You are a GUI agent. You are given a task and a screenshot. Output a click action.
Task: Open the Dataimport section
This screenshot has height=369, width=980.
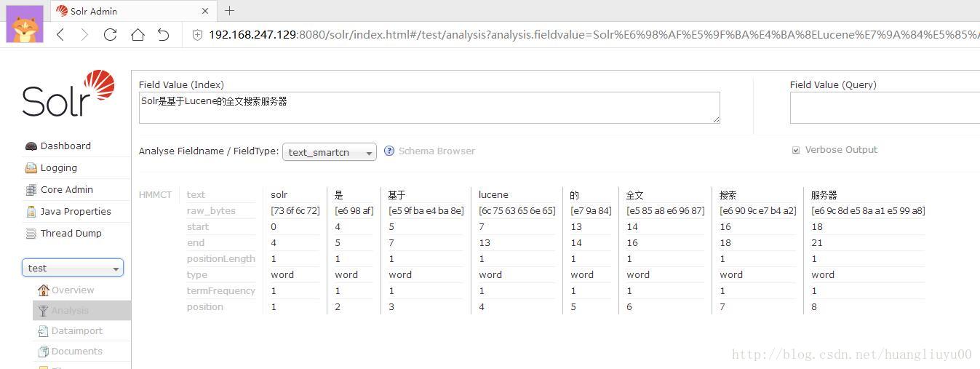pos(77,330)
